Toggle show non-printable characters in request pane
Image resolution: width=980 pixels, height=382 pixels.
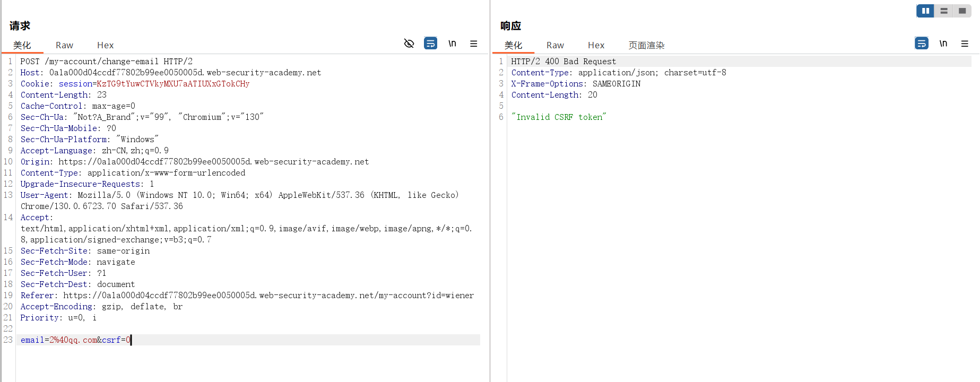click(452, 44)
